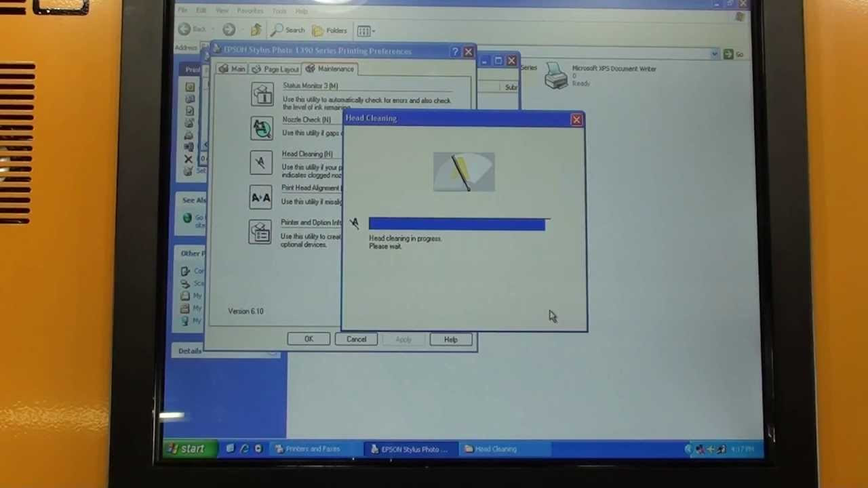Switch to the Page Layout tab
868x488 pixels.
click(x=276, y=68)
